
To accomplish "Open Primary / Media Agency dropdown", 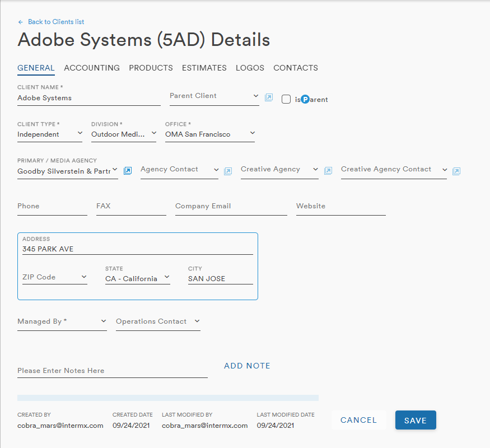I will pyautogui.click(x=68, y=171).
